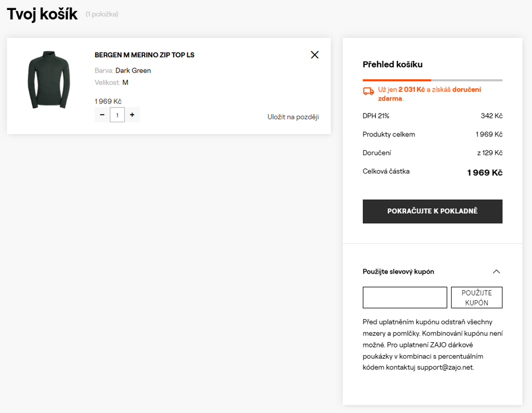This screenshot has height=413, width=532.
Task: Click the quantity number field
Action: 117,115
